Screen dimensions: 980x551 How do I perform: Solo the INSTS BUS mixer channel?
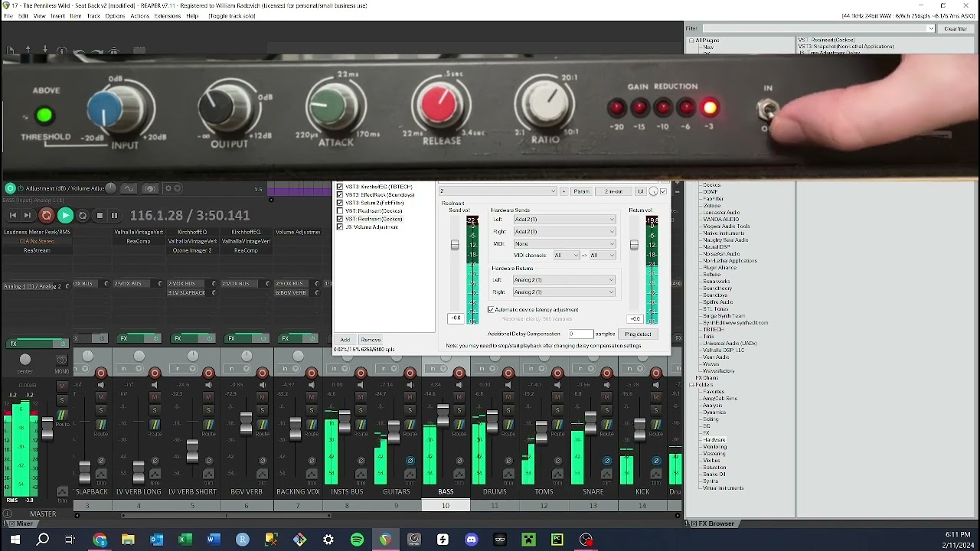pyautogui.click(x=361, y=410)
